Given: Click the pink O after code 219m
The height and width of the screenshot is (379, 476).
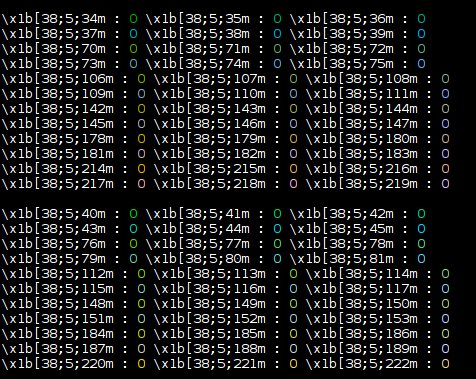Looking at the screenshot, I should (445, 184).
